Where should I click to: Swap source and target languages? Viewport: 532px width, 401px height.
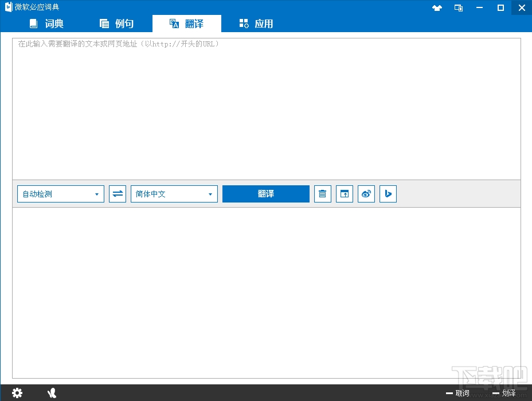[118, 194]
